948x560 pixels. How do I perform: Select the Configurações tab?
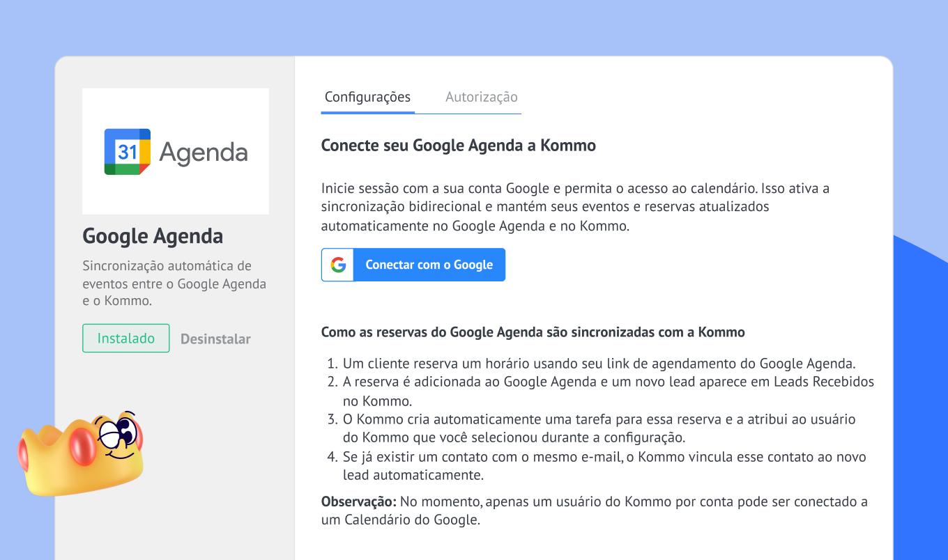point(367,97)
